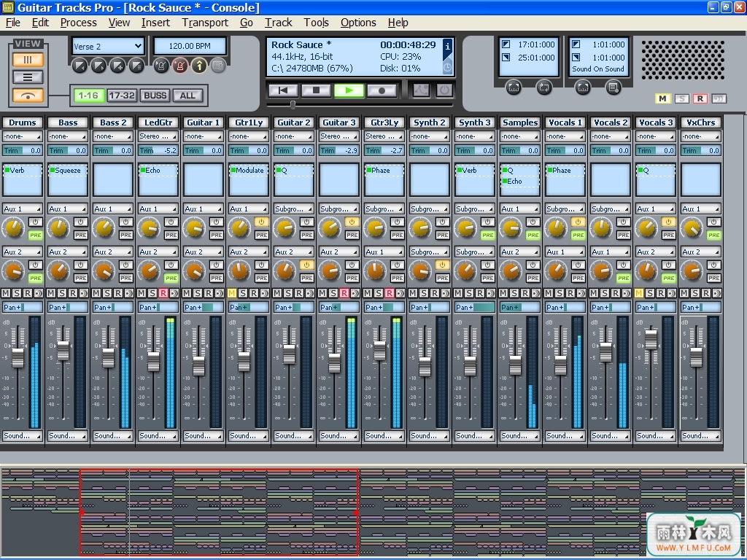
Task: Adjust the LedGtr Trim slider
Action: pos(158,150)
